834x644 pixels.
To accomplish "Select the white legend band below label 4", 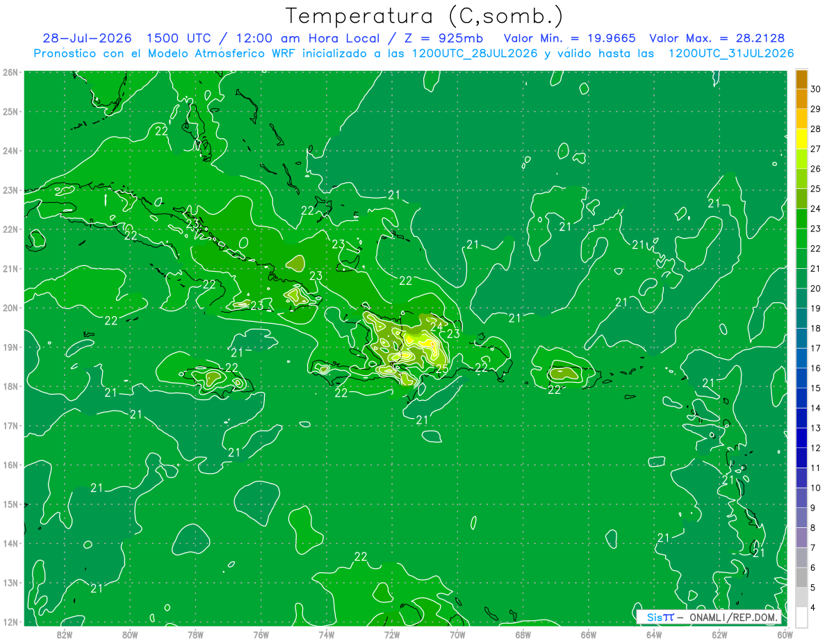I will [801, 617].
